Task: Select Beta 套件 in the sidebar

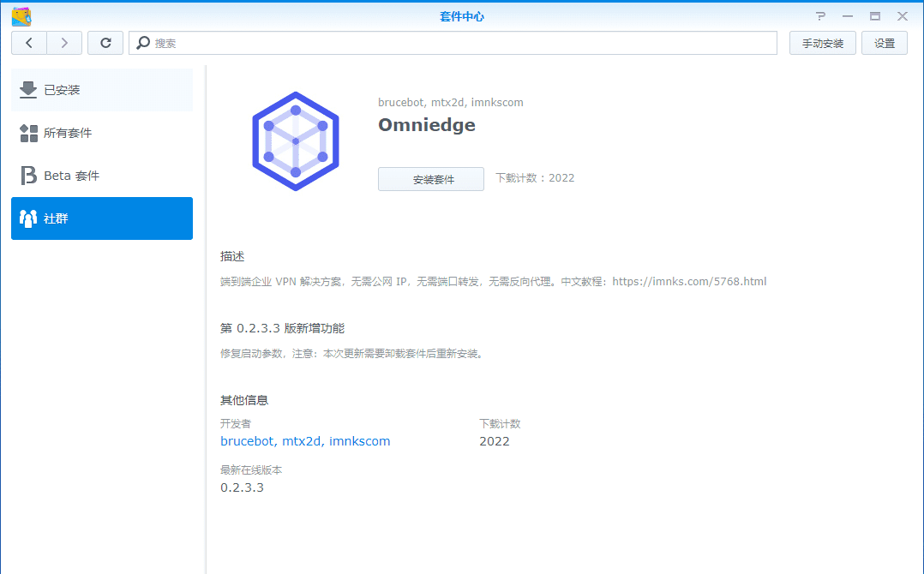Action: coord(102,176)
